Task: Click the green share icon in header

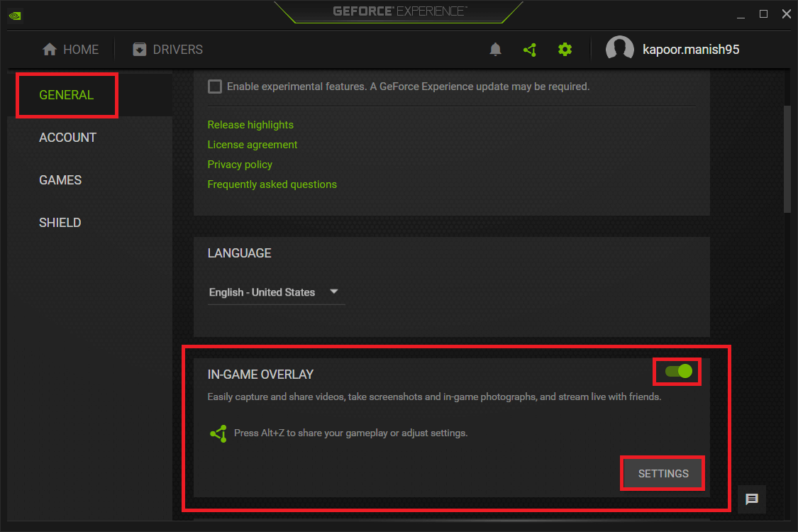Action: tap(529, 50)
